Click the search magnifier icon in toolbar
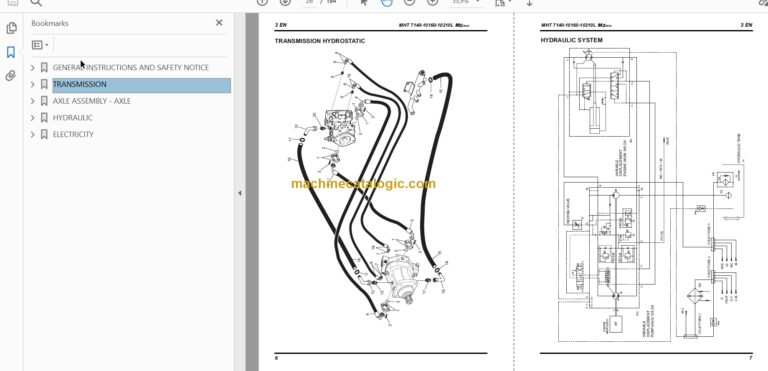This screenshot has height=371, width=768. pos(36,2)
